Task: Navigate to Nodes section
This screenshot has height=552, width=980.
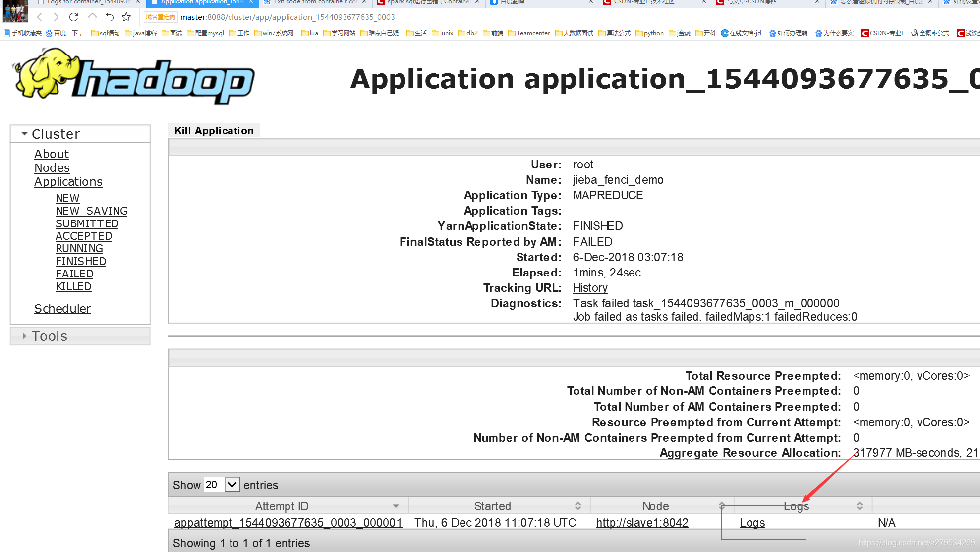Action: click(x=51, y=167)
